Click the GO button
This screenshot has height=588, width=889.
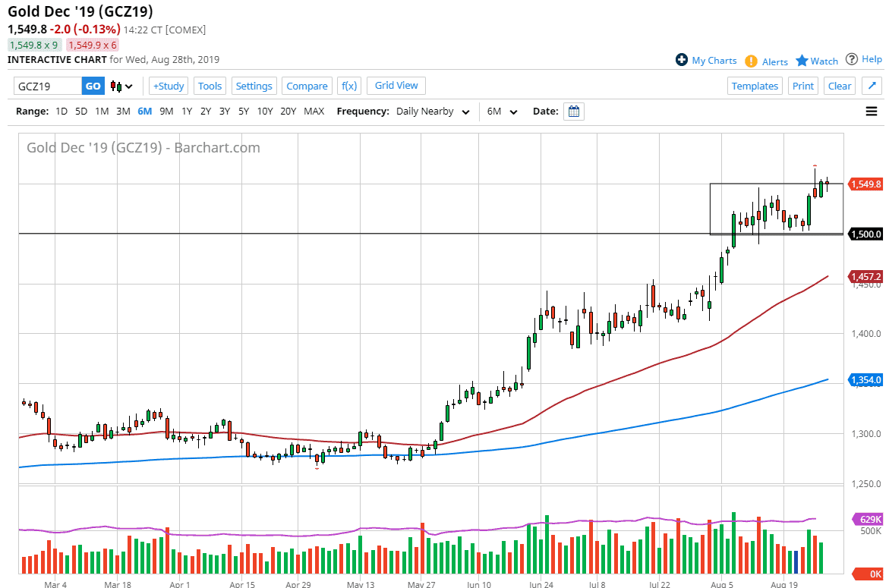pos(93,86)
